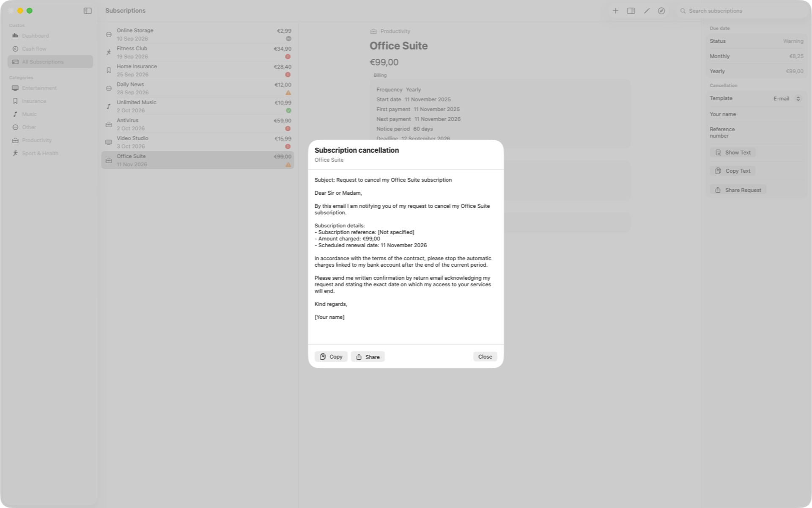Click the Music note icon in sidebar
Viewport: 812px width, 508px height.
(15, 114)
